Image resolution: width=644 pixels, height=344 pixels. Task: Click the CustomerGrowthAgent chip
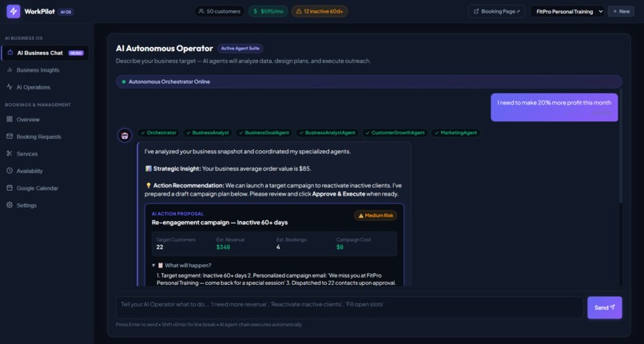pos(395,132)
